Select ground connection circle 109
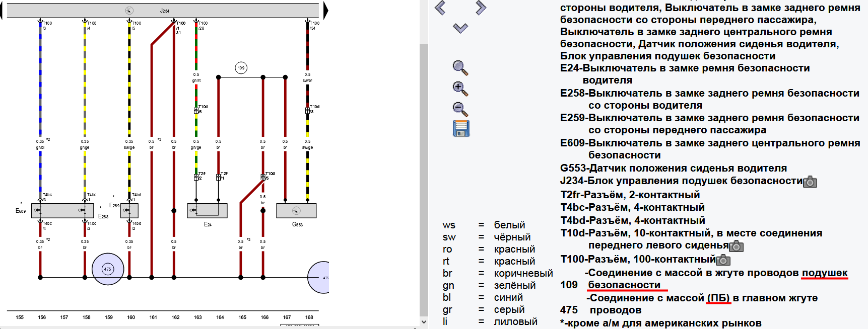Viewport: 868px width, 329px height. pyautogui.click(x=241, y=68)
